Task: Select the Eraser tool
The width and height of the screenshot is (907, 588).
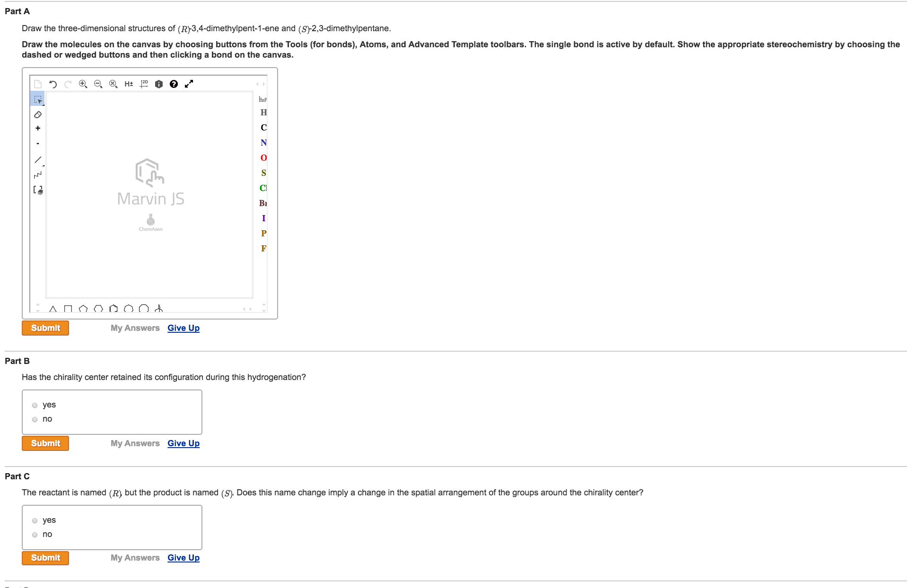Action: click(x=38, y=114)
